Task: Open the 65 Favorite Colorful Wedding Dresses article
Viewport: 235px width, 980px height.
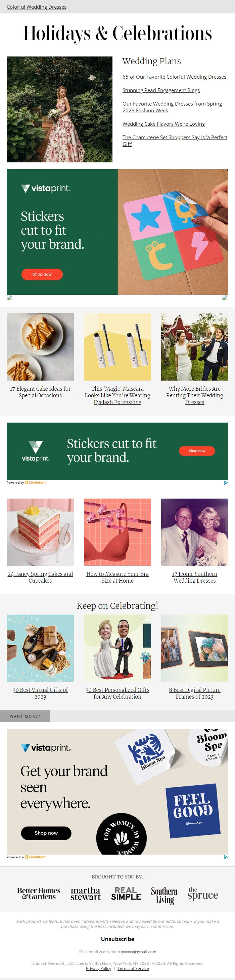Action: coord(174,76)
